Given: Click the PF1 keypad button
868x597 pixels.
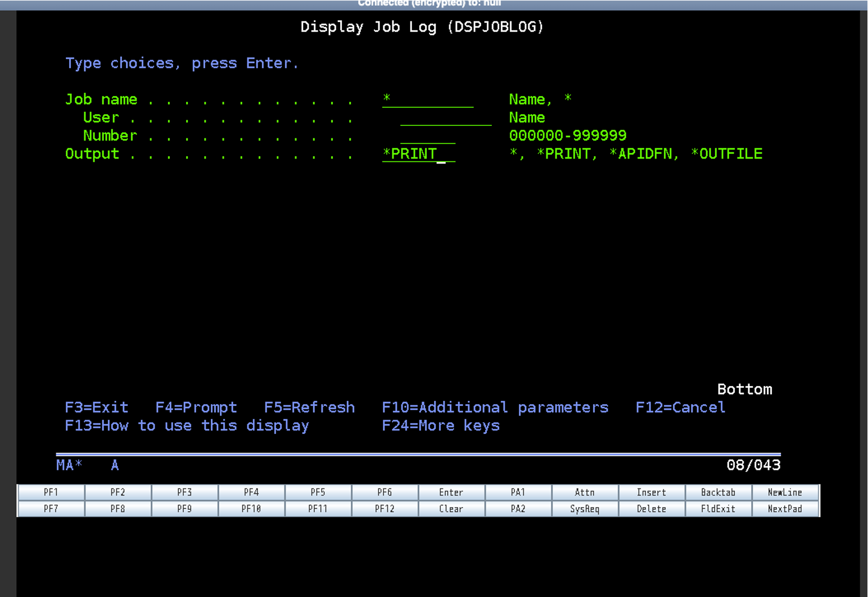Looking at the screenshot, I should [51, 492].
